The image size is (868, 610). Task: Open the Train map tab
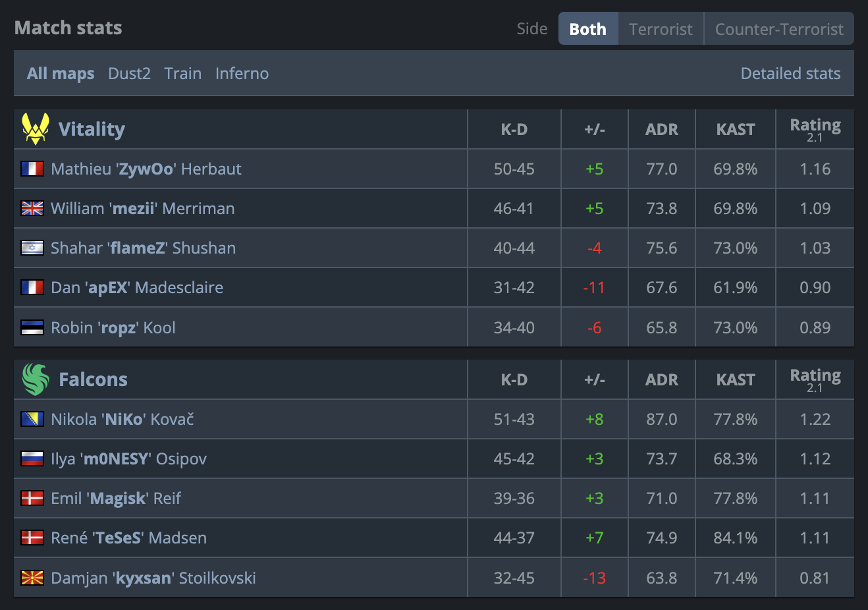183,73
